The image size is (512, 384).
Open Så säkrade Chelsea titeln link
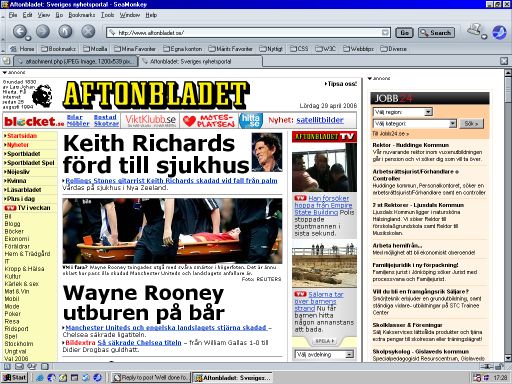139,343
